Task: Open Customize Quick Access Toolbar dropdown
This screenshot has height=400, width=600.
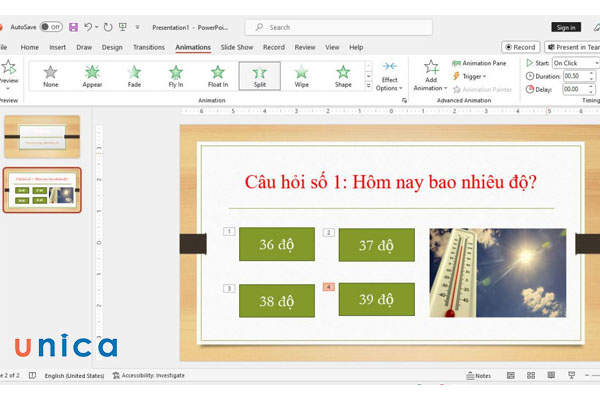Action: [x=137, y=27]
